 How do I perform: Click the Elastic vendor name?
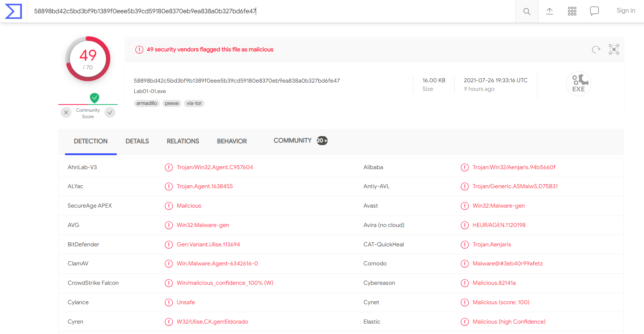coord(372,322)
